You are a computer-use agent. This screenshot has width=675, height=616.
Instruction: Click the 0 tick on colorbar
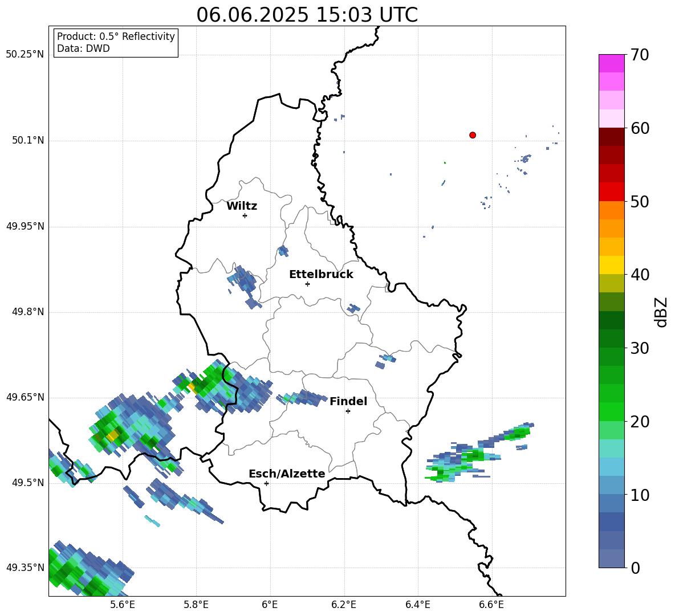tap(635, 568)
